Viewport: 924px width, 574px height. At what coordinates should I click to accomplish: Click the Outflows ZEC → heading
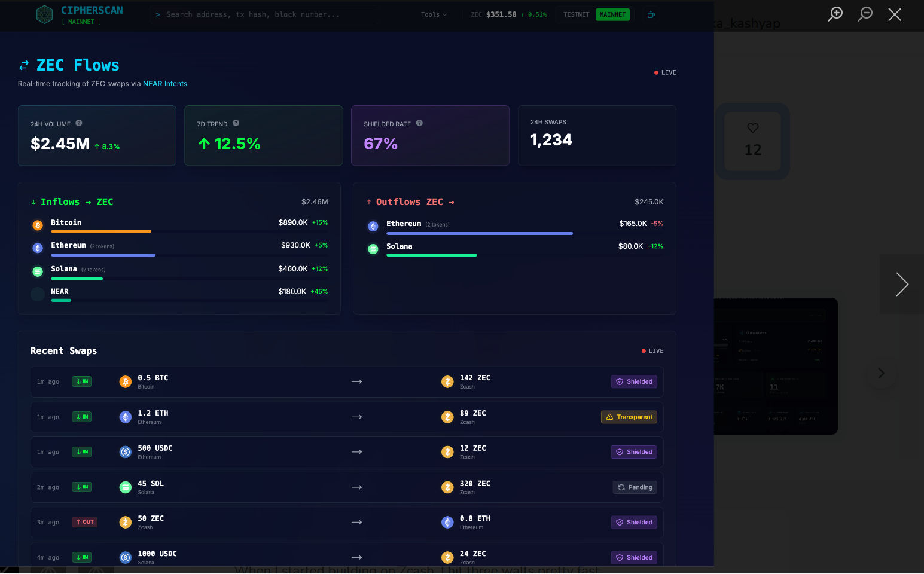pos(410,202)
